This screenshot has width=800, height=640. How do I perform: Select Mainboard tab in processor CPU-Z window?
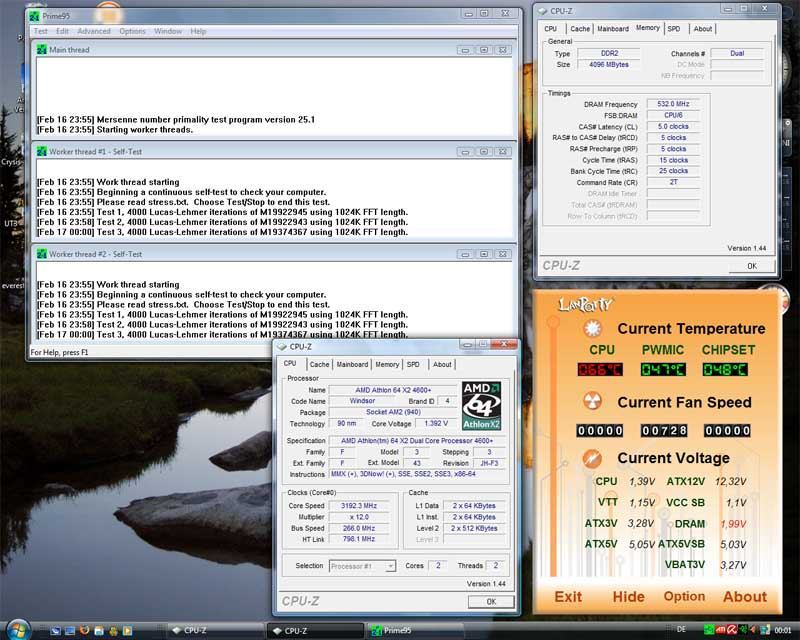coord(352,364)
